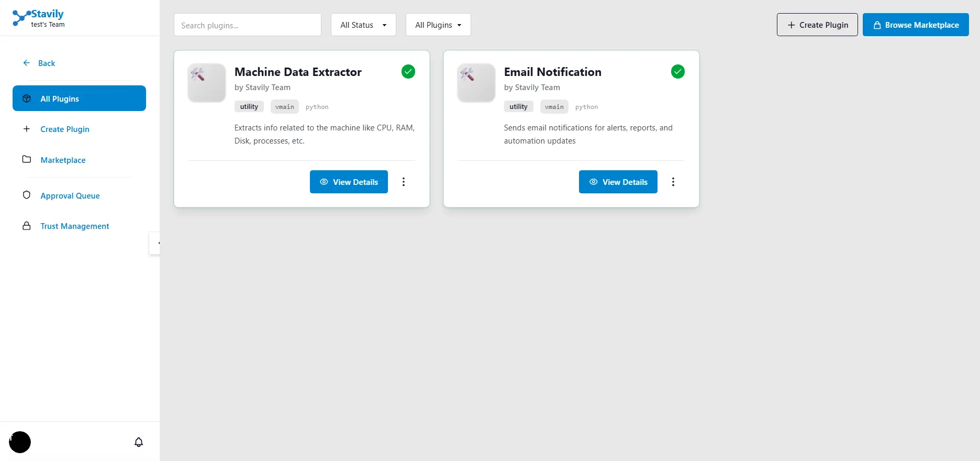Image resolution: width=980 pixels, height=461 pixels.
Task: Click the Browse Marketplace button
Action: coord(915,25)
